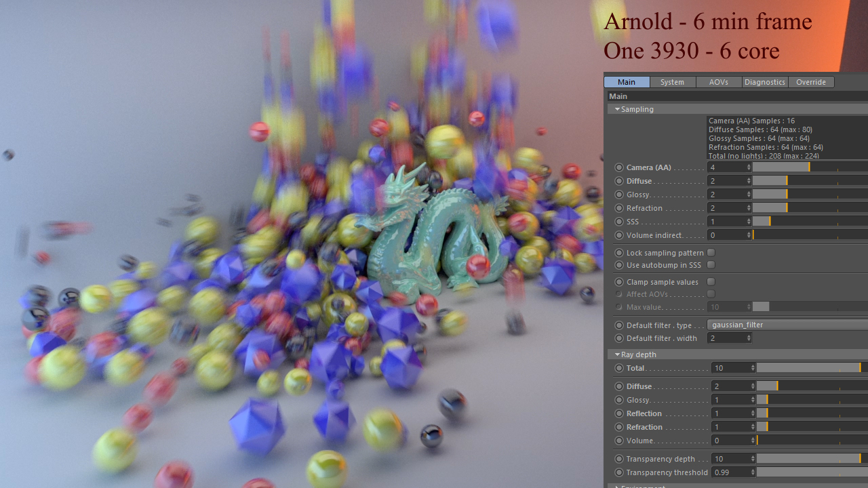Click the keyframe dot beside Refraction under Sampling

point(619,208)
